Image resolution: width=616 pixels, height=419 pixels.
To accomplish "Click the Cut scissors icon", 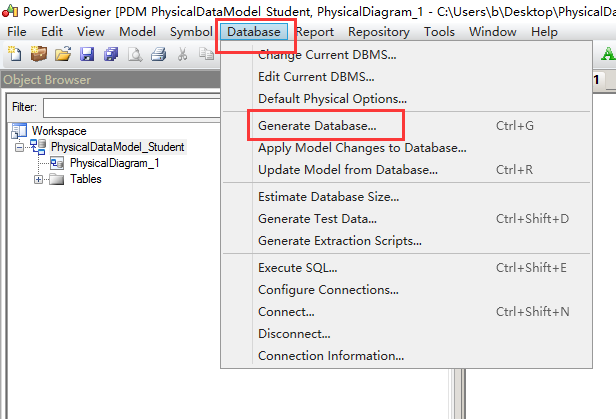I will coord(183,54).
